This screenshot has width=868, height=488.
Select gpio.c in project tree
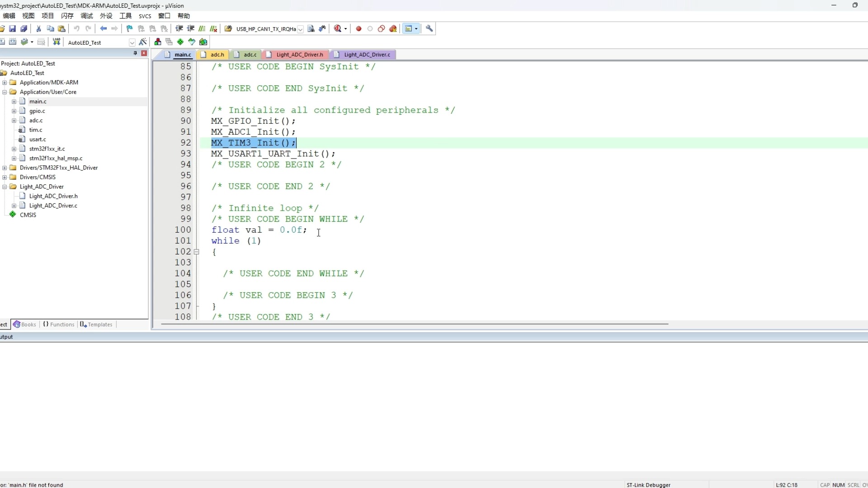coord(37,111)
